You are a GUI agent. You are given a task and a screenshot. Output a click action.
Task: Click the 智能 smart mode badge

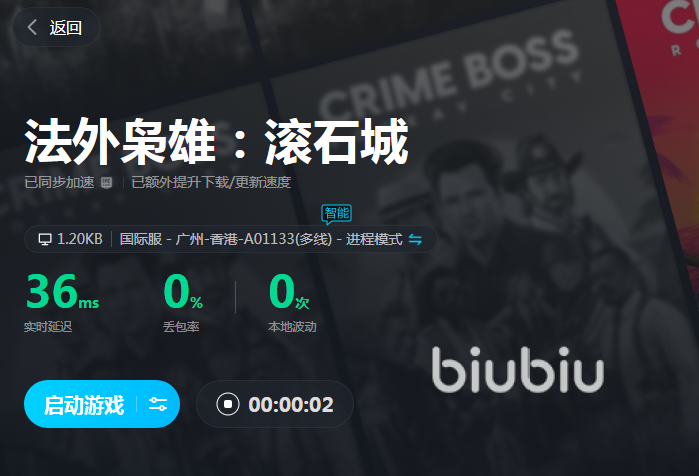[337, 214]
